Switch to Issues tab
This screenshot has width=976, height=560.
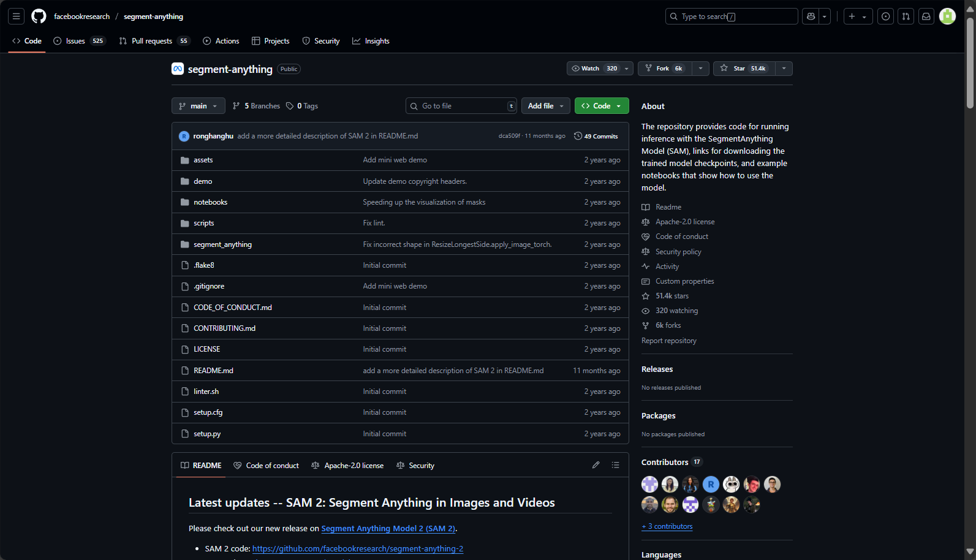tap(80, 41)
